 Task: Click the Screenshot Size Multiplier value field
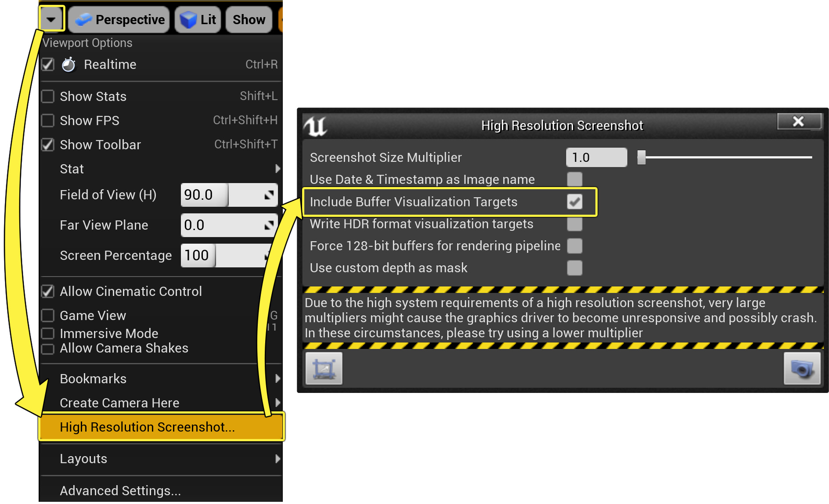tap(596, 157)
